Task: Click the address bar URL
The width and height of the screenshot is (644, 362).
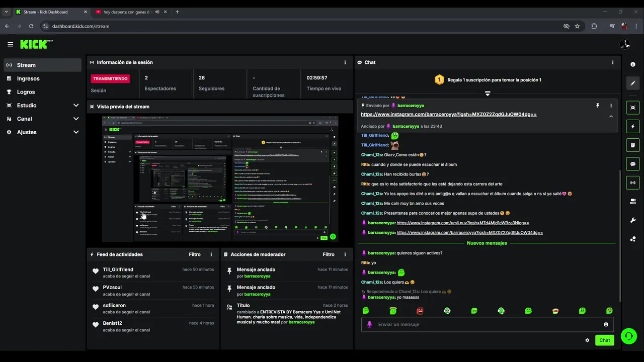Action: click(80, 26)
